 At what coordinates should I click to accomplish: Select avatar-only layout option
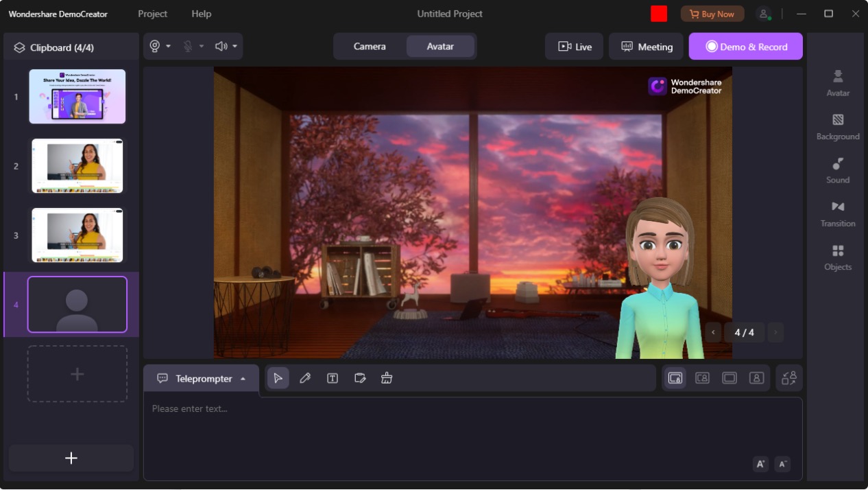[x=756, y=378]
